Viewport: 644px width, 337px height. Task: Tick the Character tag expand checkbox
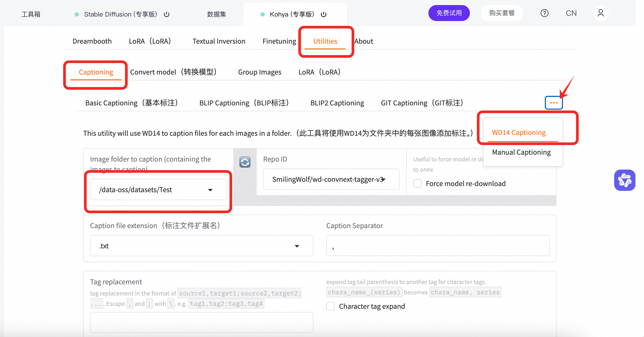click(x=331, y=306)
